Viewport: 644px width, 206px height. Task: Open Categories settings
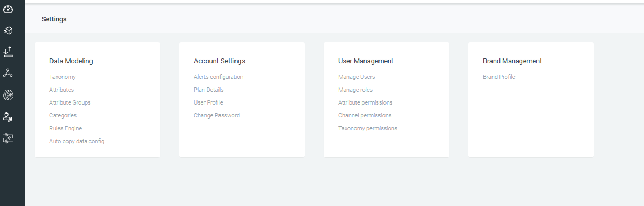click(x=63, y=115)
